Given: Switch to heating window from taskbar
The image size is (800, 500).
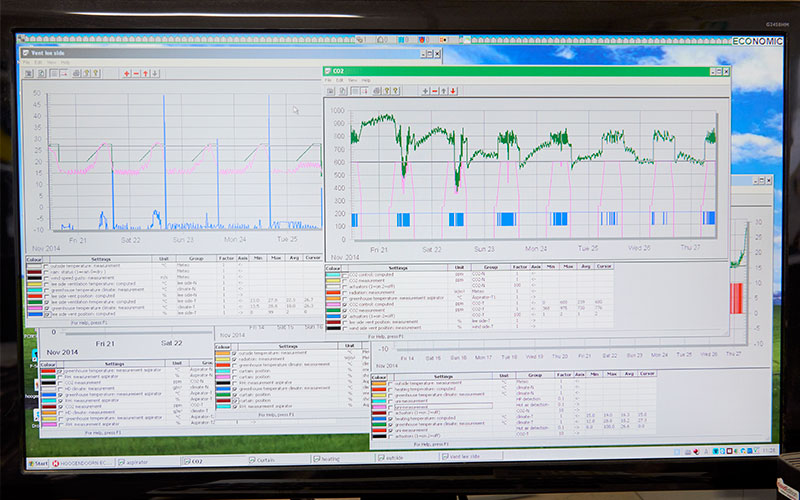Looking at the screenshot, I should 343,459.
